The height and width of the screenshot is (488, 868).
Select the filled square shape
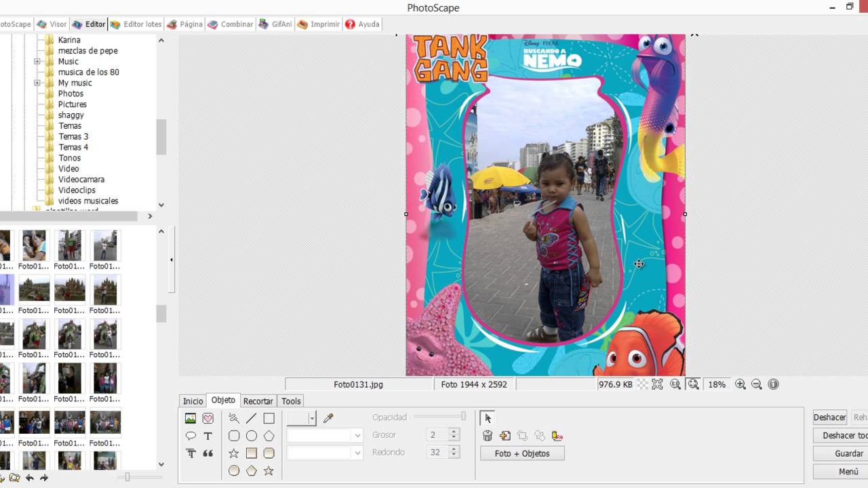[252, 453]
